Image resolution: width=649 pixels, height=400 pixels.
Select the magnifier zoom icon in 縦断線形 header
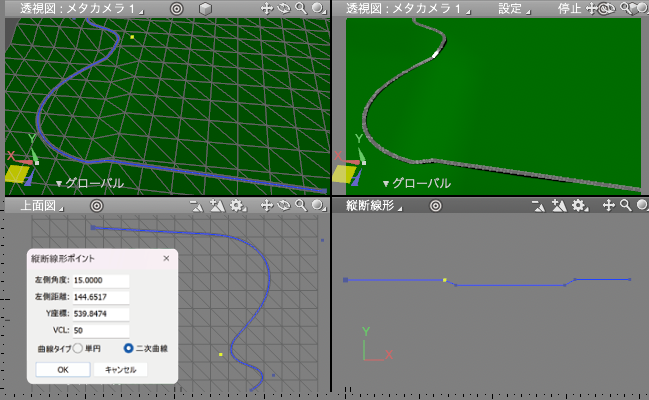626,205
